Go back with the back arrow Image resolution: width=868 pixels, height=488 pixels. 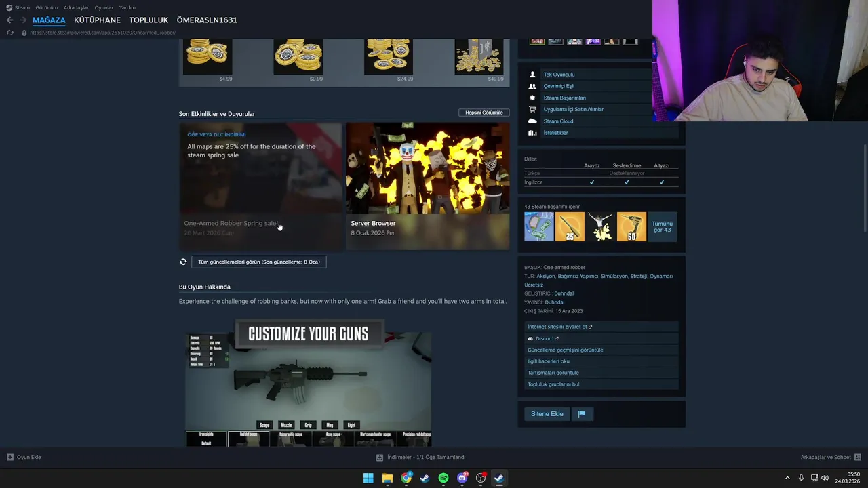(9, 20)
